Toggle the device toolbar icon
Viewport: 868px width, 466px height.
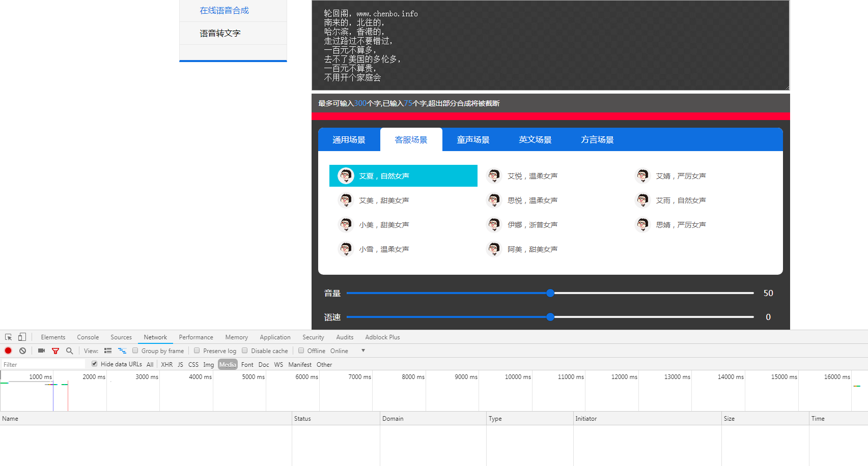pos(22,337)
